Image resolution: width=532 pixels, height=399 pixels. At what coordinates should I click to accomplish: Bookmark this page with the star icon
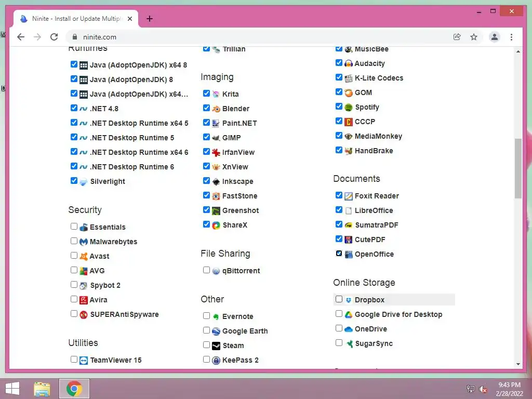point(474,37)
